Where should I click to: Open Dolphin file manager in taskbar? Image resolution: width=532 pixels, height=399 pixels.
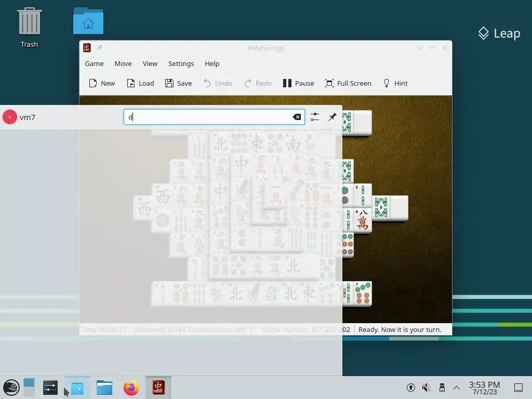104,388
